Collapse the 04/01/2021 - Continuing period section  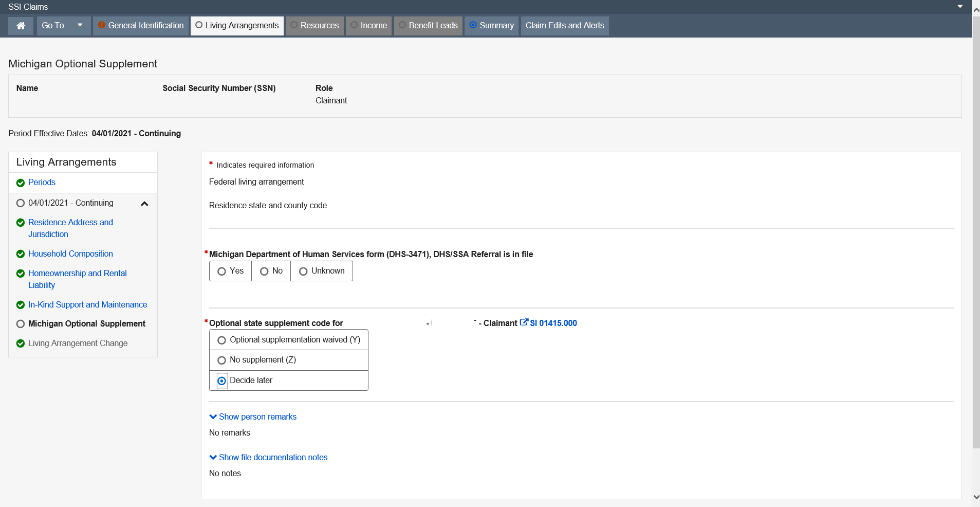(144, 204)
